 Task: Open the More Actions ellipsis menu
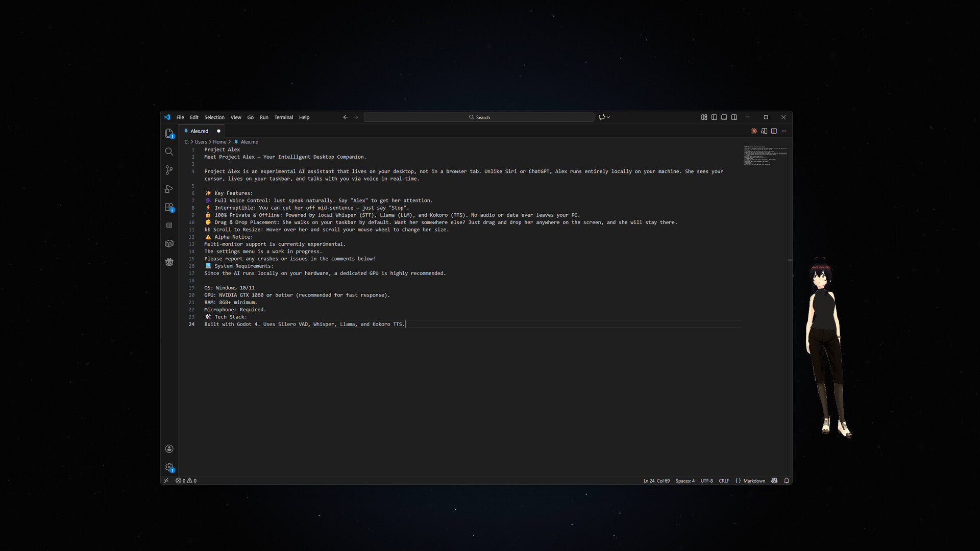click(784, 131)
